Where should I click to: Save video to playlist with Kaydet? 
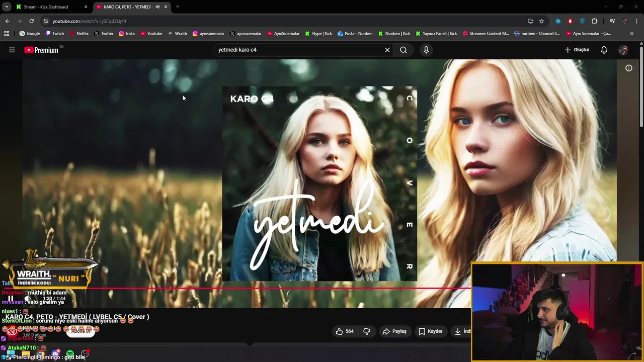(x=431, y=331)
